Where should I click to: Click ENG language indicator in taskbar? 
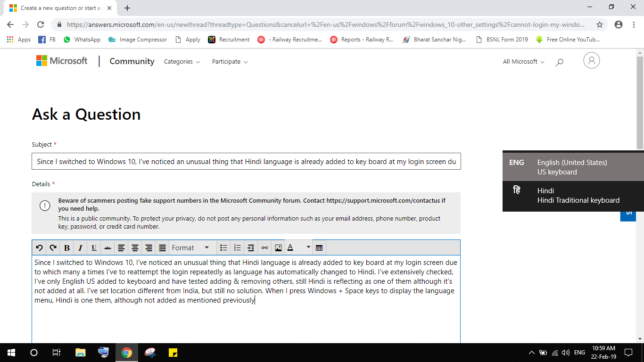coord(580,353)
